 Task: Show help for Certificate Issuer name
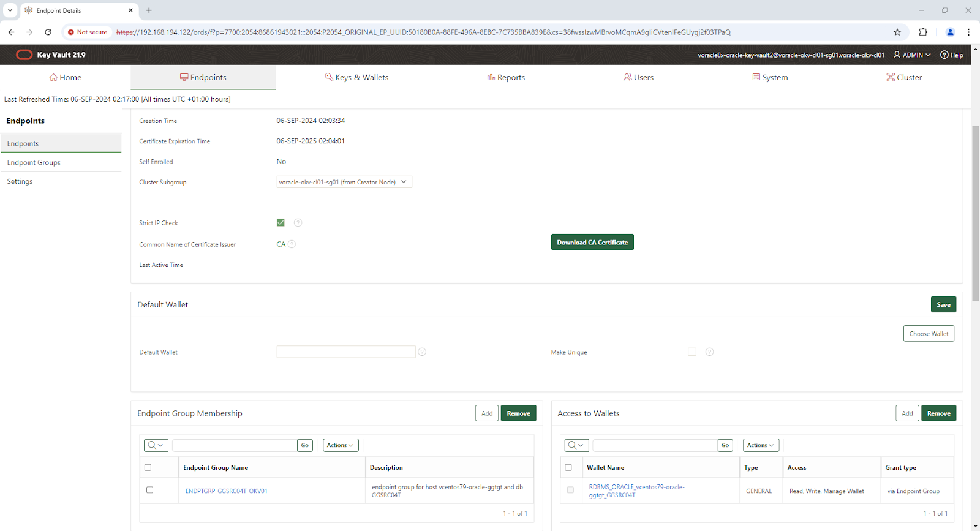coord(292,244)
